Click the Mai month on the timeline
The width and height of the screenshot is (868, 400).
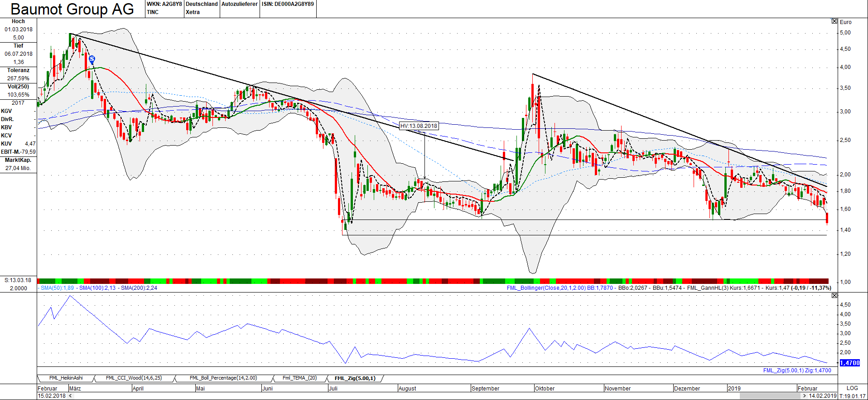(200, 389)
